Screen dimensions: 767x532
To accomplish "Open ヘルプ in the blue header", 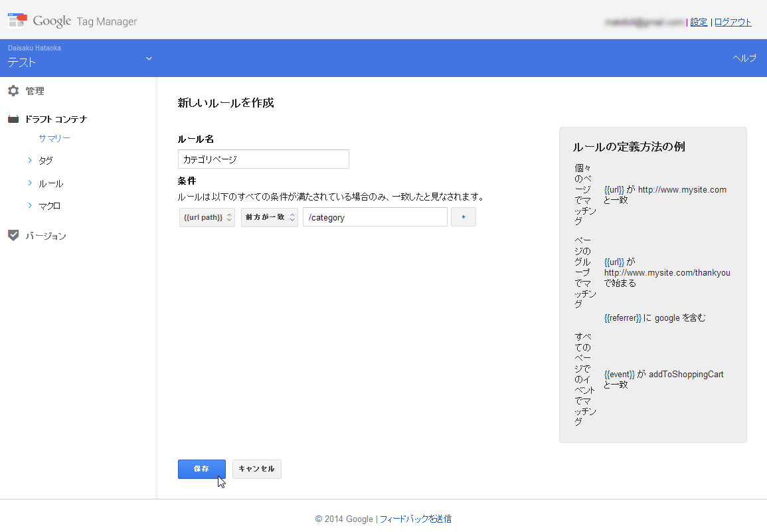I will click(x=744, y=58).
